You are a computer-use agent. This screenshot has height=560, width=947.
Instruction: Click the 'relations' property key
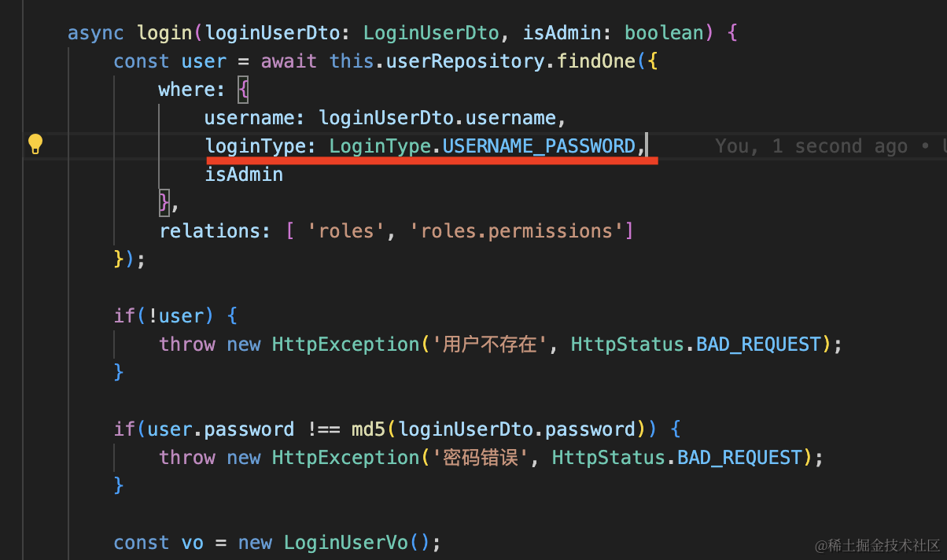tap(209, 231)
